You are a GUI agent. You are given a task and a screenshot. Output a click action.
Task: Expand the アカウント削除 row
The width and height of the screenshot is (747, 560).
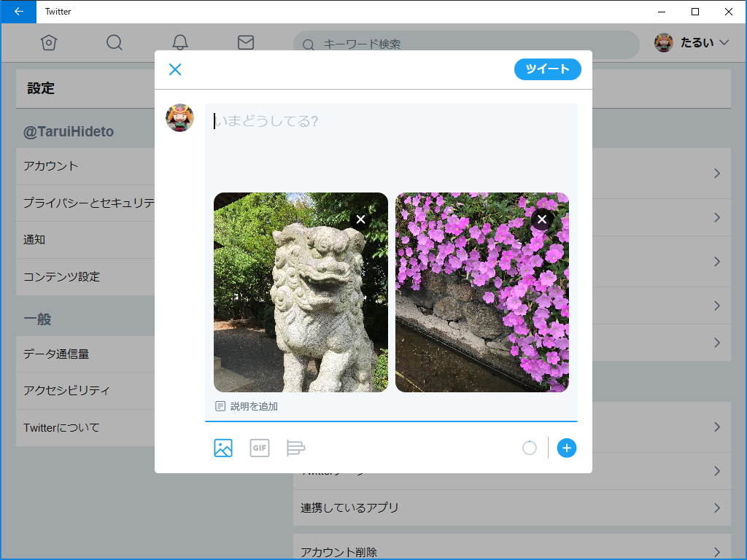pos(511,551)
